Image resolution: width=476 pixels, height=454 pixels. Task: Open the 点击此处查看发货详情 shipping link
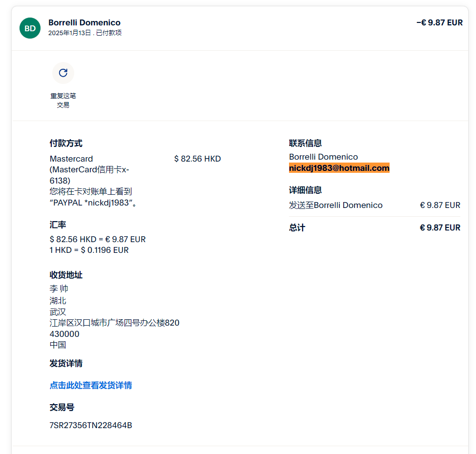pos(90,385)
